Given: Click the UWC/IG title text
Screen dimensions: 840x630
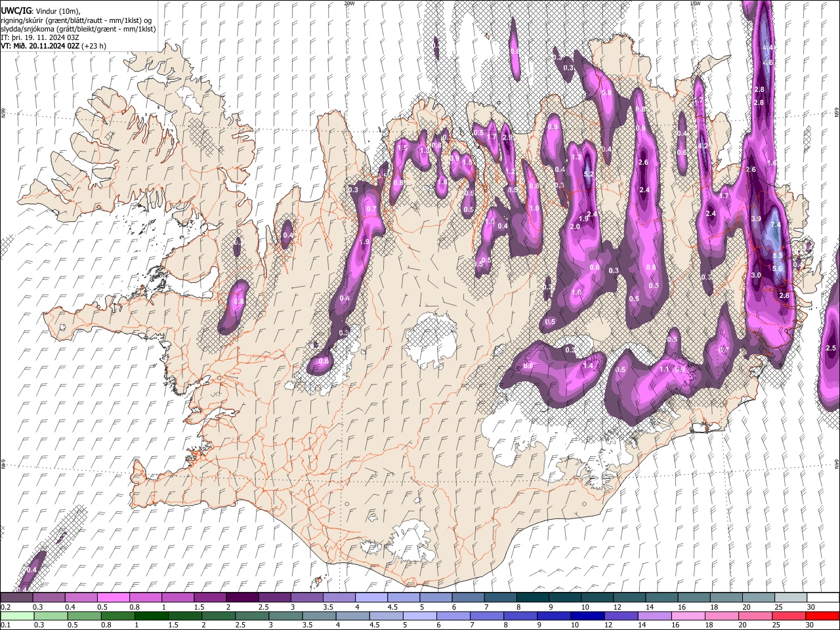Looking at the screenshot, I should 16,10.
